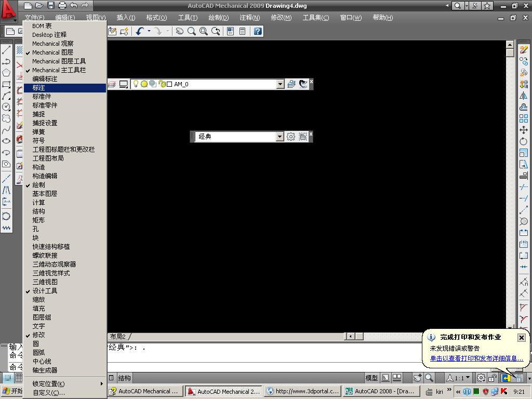Select 自定义(C)... menu entry
This screenshot has width=532, height=399.
[x=65, y=392]
